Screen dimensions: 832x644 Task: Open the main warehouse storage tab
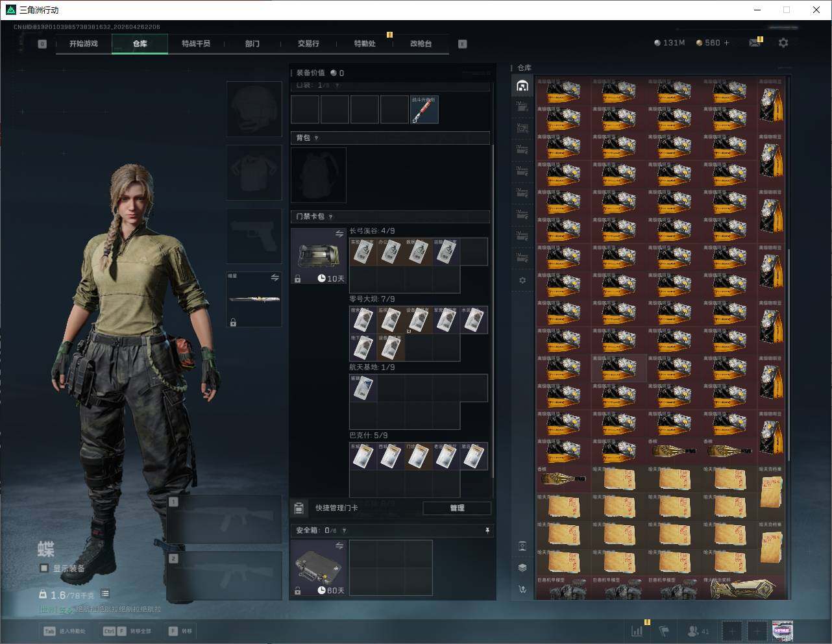[522, 86]
